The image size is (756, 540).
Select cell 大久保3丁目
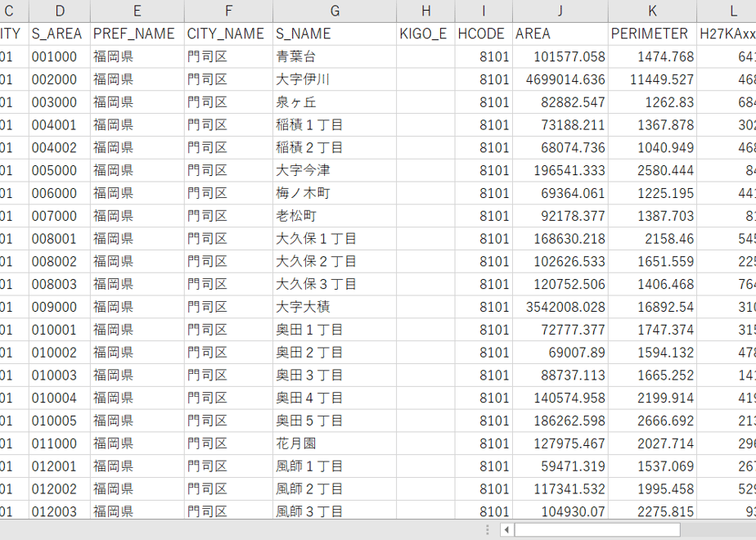(335, 284)
